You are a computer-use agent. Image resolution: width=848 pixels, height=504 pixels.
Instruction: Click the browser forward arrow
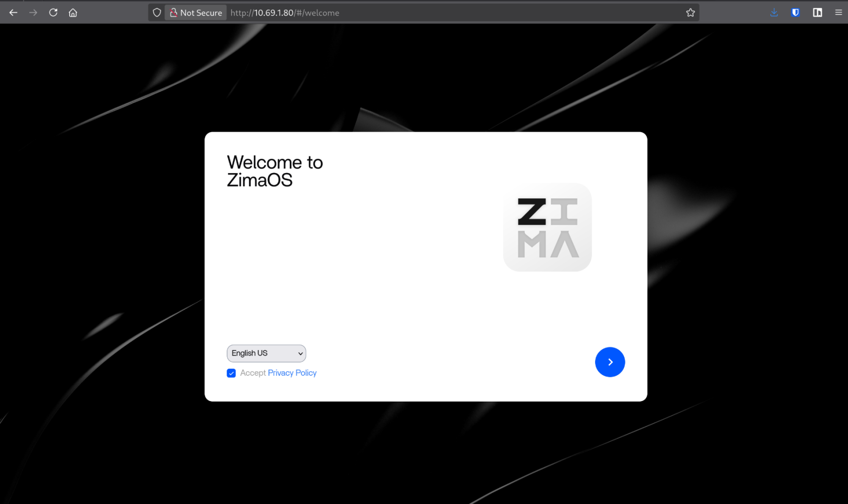pyautogui.click(x=33, y=13)
